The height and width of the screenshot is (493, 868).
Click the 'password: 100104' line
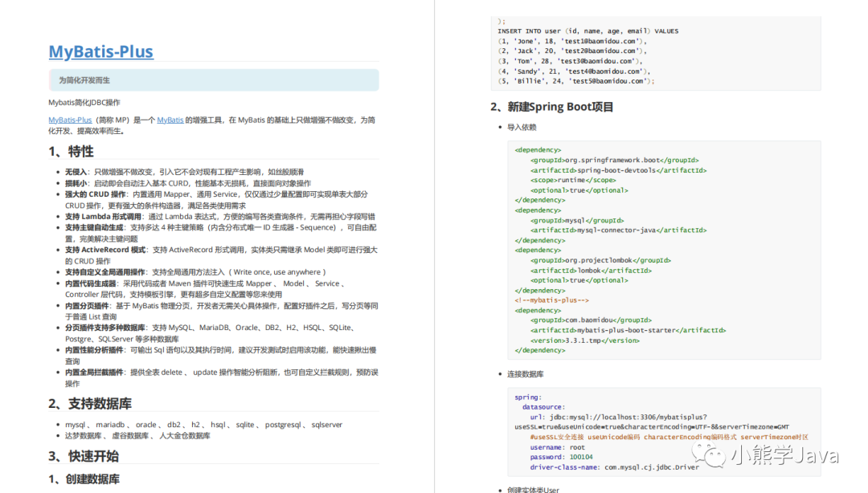click(561, 457)
